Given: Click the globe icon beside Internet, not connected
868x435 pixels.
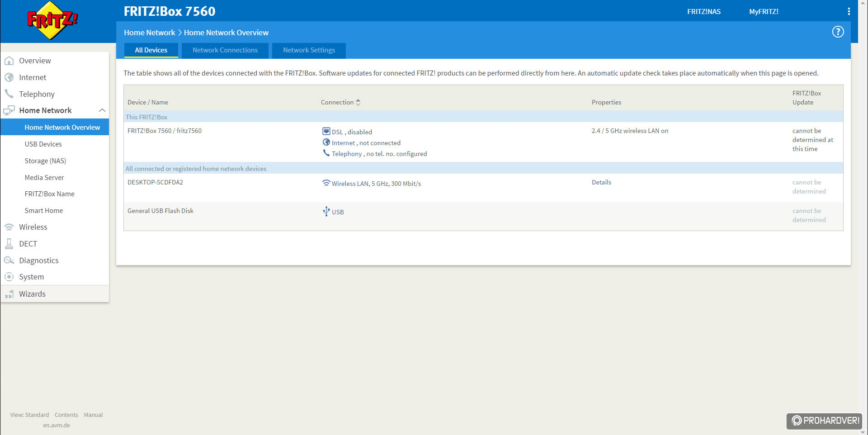Looking at the screenshot, I should 326,142.
